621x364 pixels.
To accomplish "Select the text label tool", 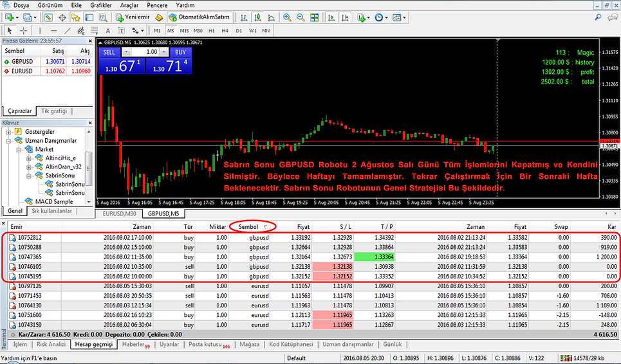I will (x=121, y=30).
